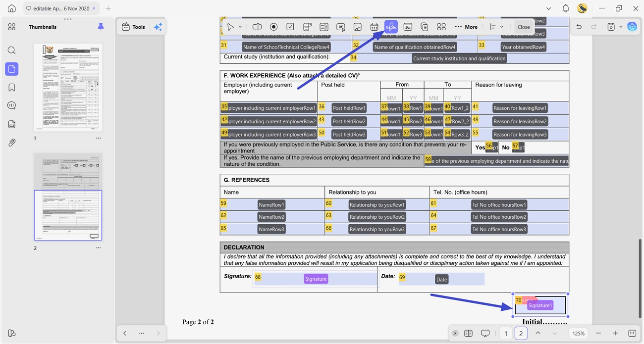The width and height of the screenshot is (644, 344).
Task: Select Tel No office hoursRow3 field
Action: 499,229
